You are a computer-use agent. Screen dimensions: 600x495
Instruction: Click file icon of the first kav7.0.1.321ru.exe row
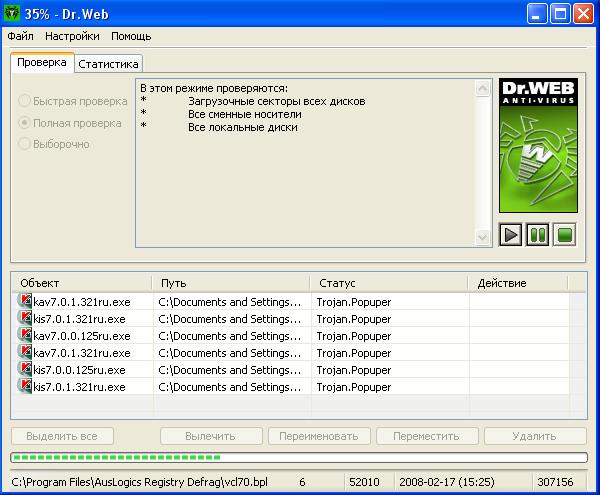[25, 301]
